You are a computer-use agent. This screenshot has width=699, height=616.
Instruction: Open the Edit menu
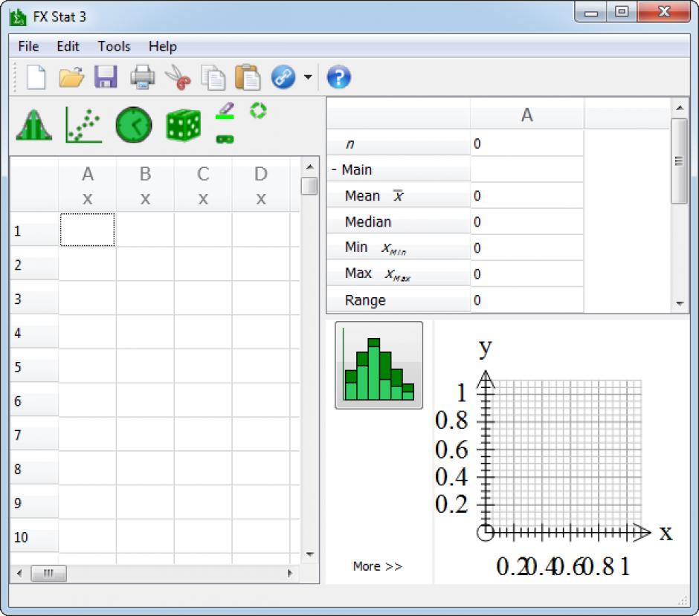68,46
